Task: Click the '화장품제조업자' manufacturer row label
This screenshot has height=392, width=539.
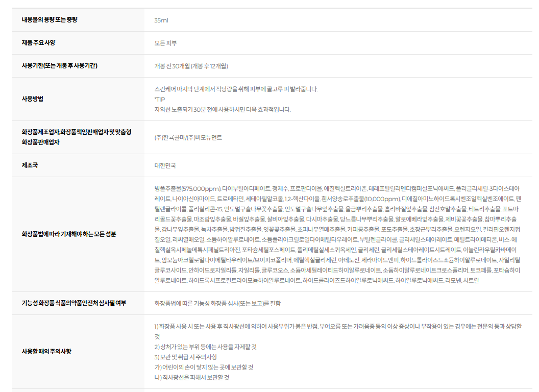Action: (76, 137)
